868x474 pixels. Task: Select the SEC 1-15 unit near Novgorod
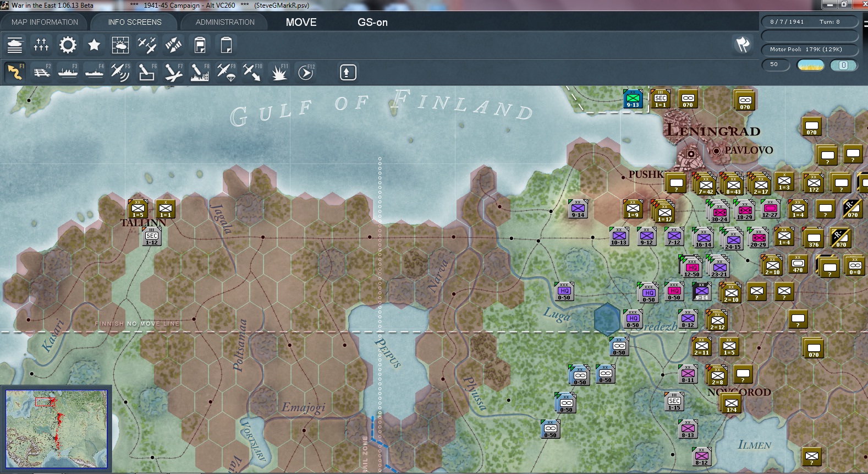coord(674,402)
